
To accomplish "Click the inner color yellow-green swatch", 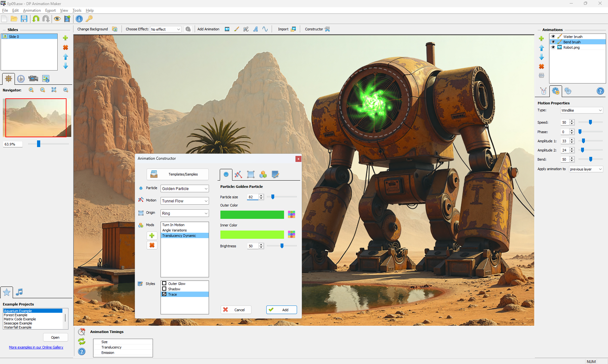I will point(252,234).
